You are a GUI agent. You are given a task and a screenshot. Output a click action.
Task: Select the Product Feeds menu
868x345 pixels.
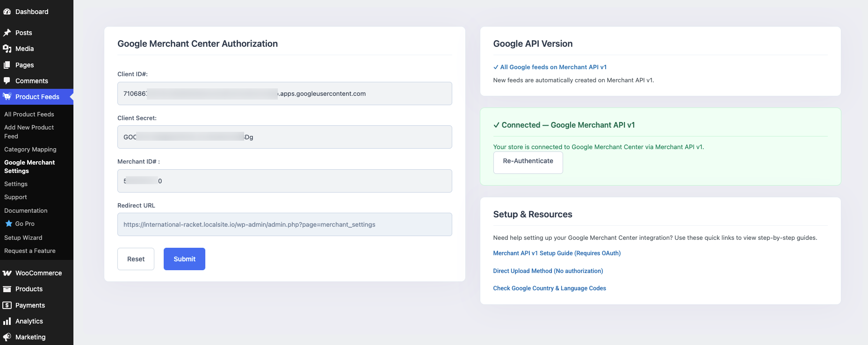(36, 97)
